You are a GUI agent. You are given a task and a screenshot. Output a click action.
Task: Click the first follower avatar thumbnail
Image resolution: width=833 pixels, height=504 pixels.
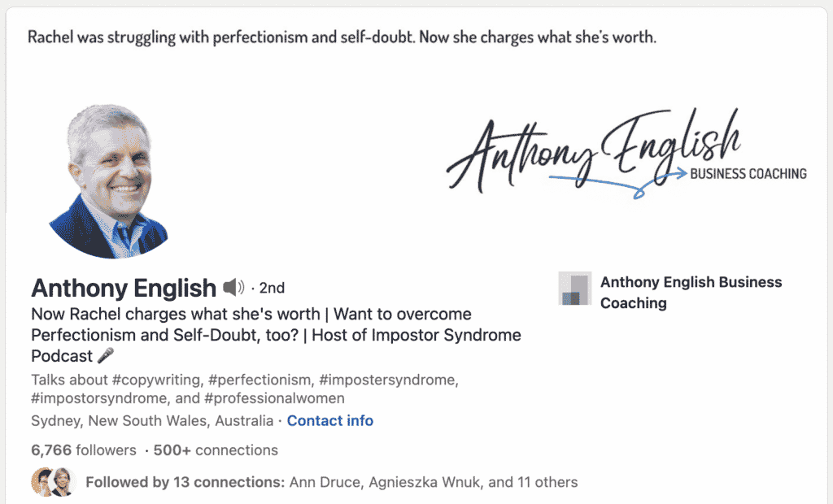tap(39, 481)
